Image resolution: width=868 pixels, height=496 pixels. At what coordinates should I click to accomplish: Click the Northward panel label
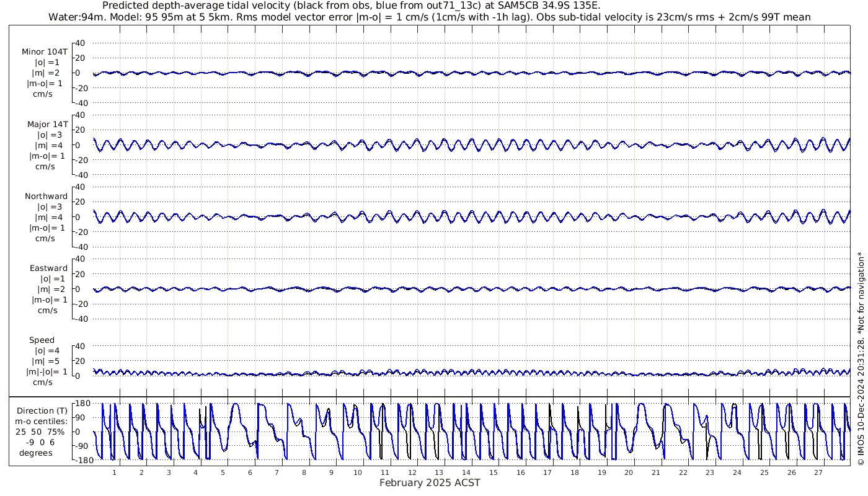(x=46, y=196)
